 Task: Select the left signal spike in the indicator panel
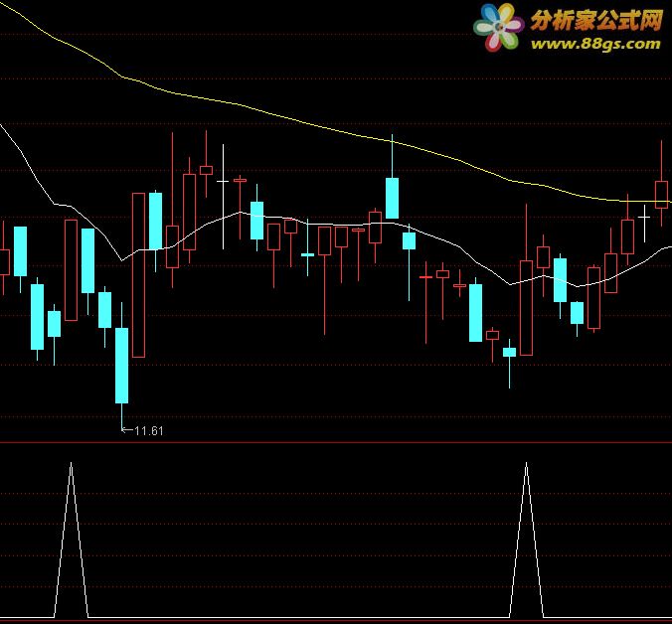pyautogui.click(x=72, y=540)
